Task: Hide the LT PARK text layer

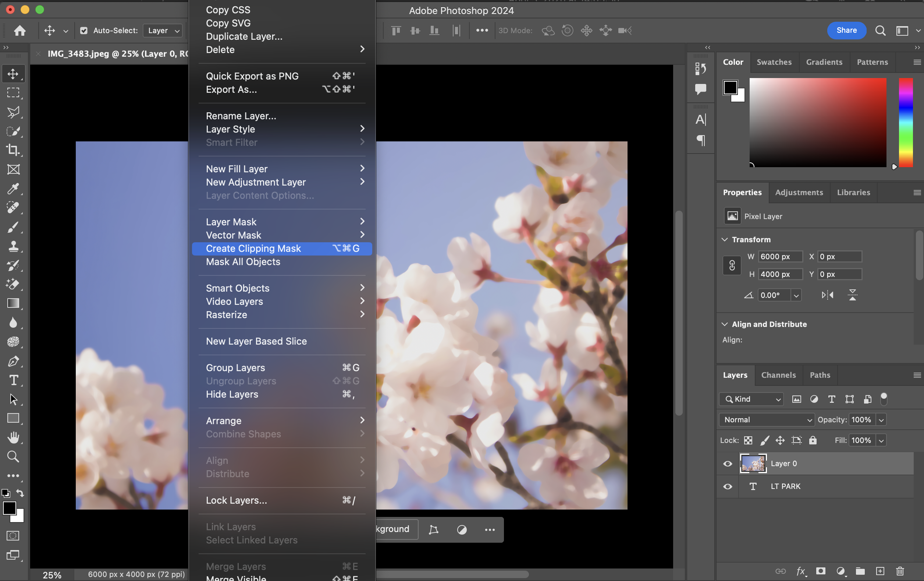Action: tap(728, 486)
